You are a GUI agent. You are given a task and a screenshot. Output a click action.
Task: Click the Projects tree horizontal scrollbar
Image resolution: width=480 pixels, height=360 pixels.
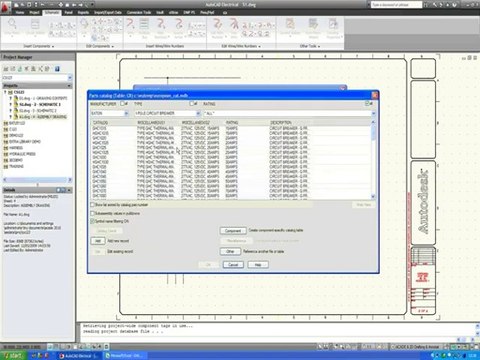pyautogui.click(x=37, y=180)
